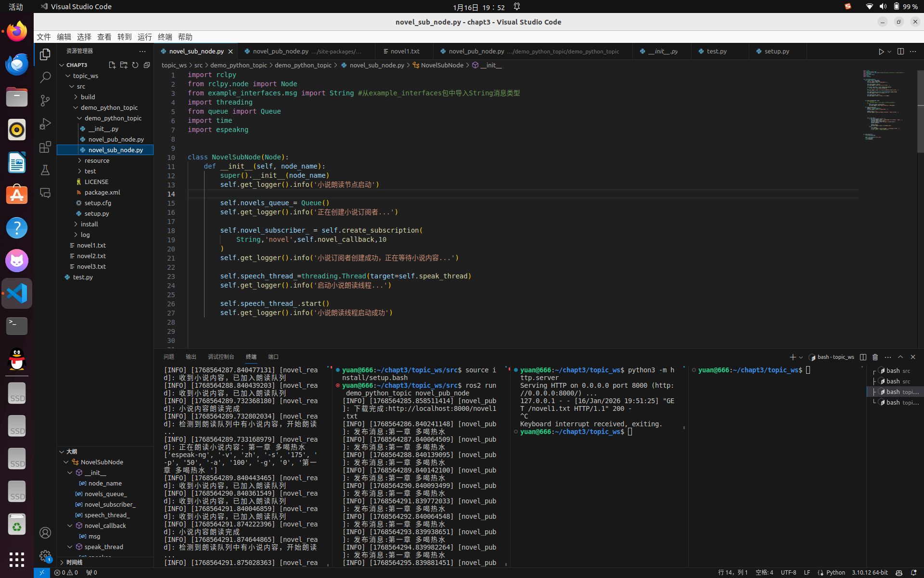Screen dimensions: 924x578
Task: Open the Search view in activity bar
Action: (x=45, y=77)
